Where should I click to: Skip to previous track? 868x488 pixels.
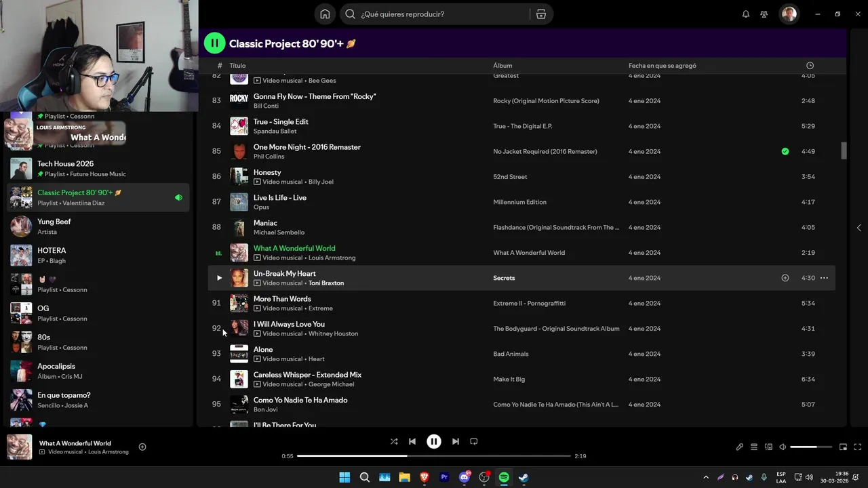(412, 441)
